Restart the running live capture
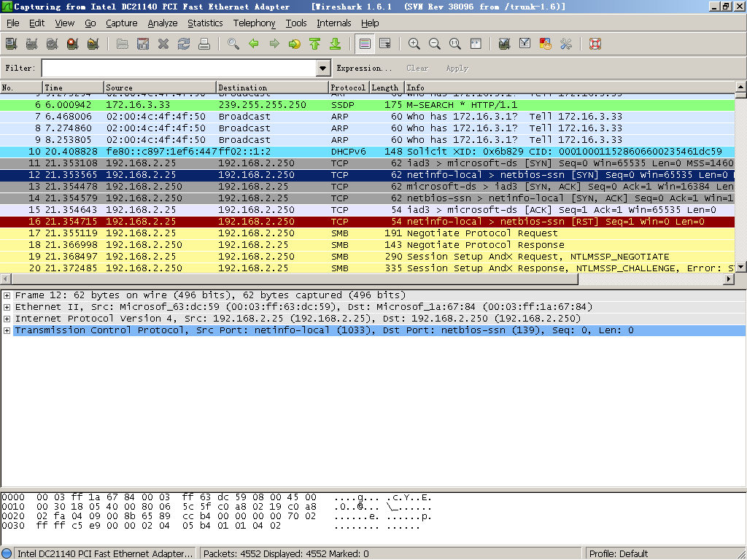The height and width of the screenshot is (560, 747). [x=93, y=44]
